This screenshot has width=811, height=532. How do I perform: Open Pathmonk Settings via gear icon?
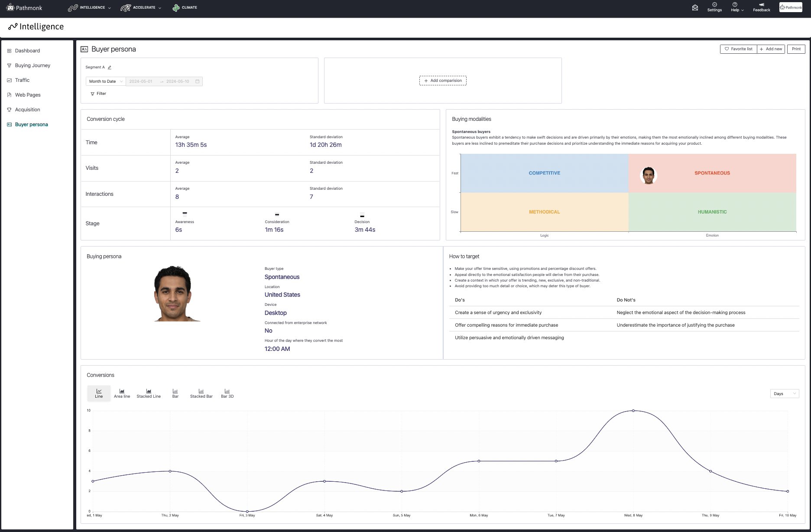tap(714, 7)
